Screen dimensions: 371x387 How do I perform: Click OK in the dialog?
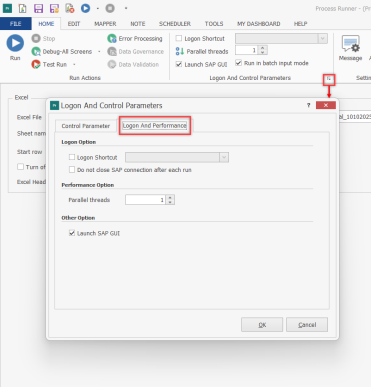tap(262, 325)
